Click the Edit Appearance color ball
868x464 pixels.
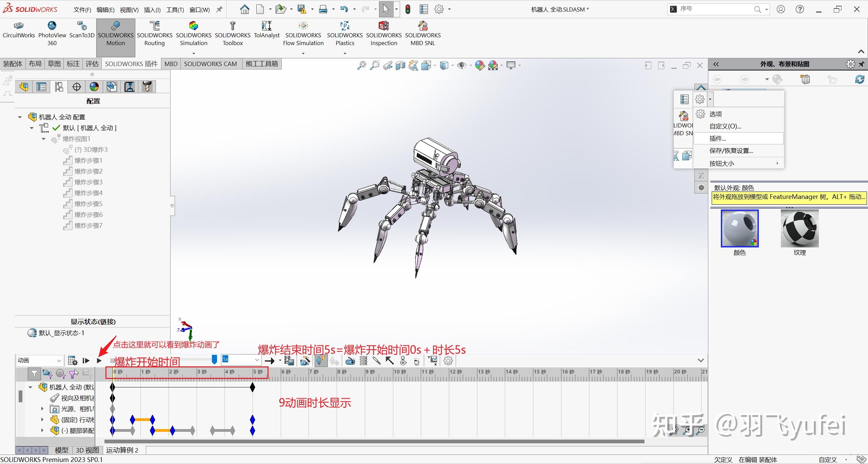click(480, 65)
